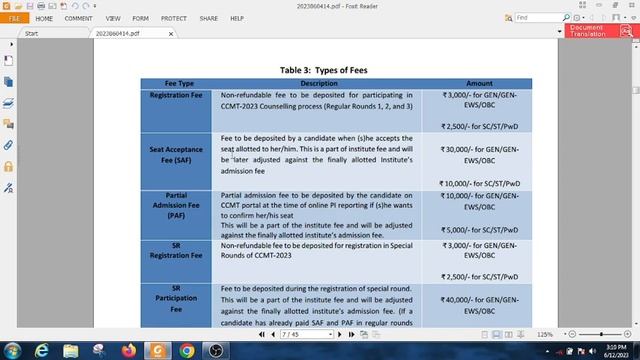Select single page view mode

coord(484,335)
